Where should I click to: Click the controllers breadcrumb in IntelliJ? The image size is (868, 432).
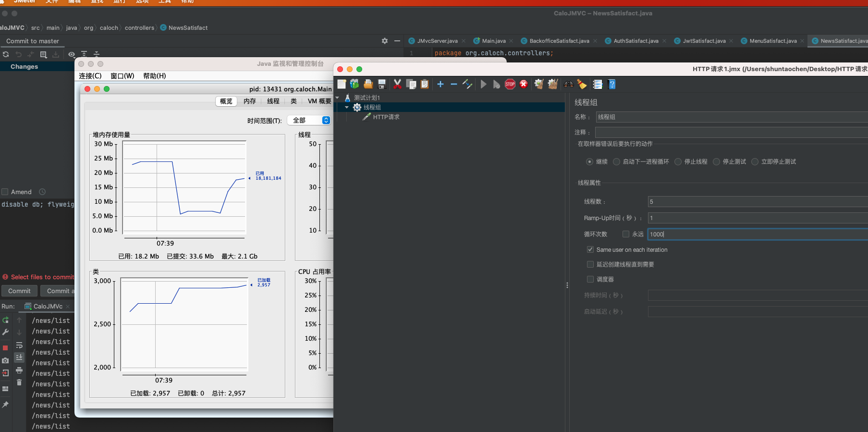coord(139,28)
